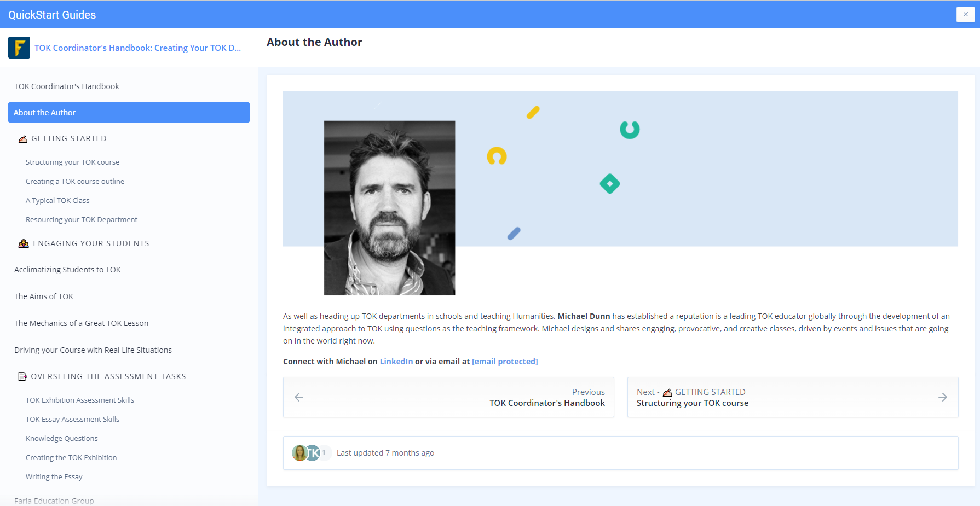Click the Last updated 7 months ago text

click(x=385, y=453)
